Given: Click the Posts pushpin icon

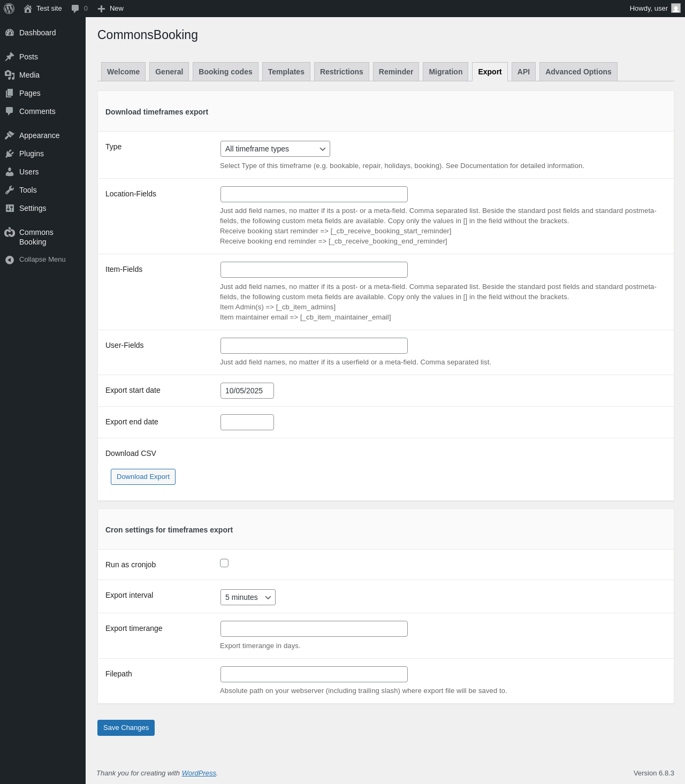Looking at the screenshot, I should tap(10, 57).
